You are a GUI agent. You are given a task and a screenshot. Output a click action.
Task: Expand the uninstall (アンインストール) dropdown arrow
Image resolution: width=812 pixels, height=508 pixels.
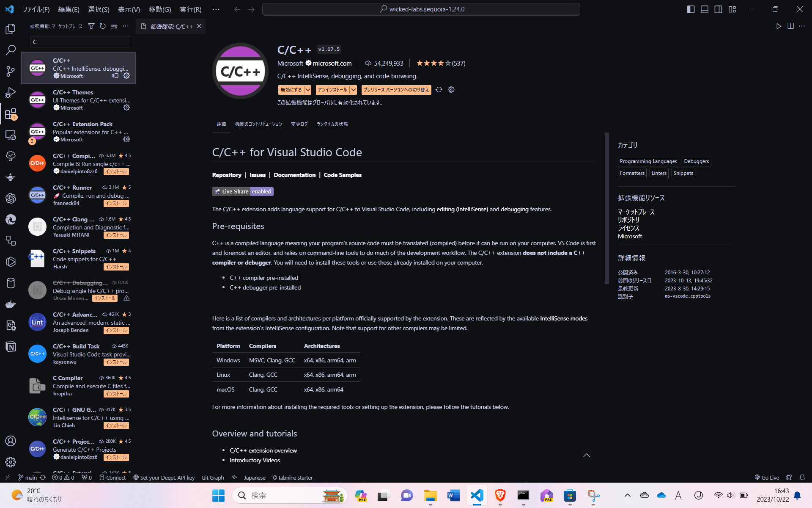[x=354, y=90]
